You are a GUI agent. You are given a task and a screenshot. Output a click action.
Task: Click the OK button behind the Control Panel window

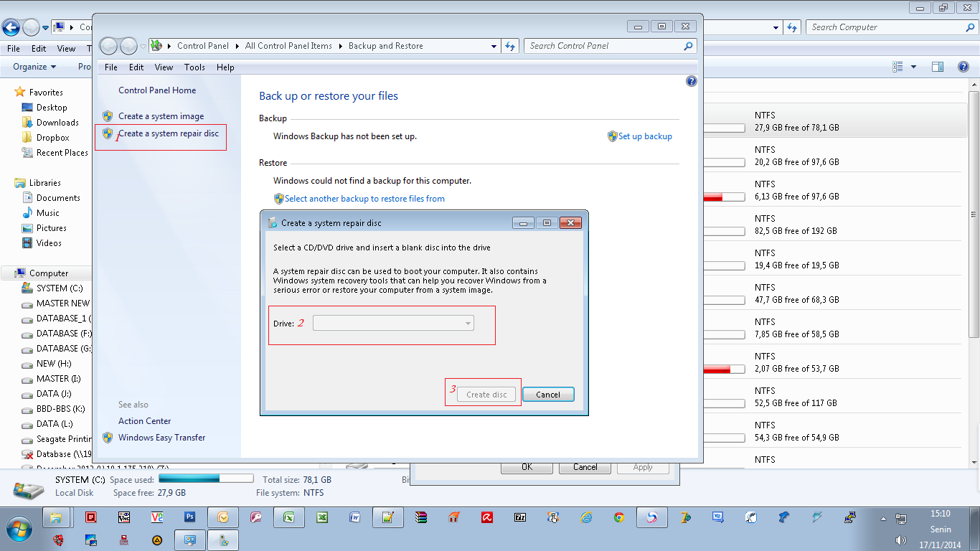click(527, 467)
